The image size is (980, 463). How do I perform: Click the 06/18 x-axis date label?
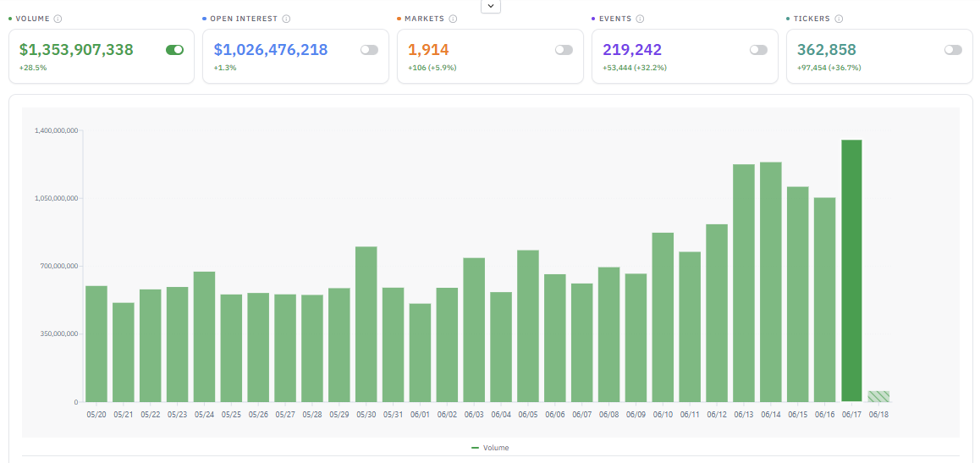(x=878, y=414)
